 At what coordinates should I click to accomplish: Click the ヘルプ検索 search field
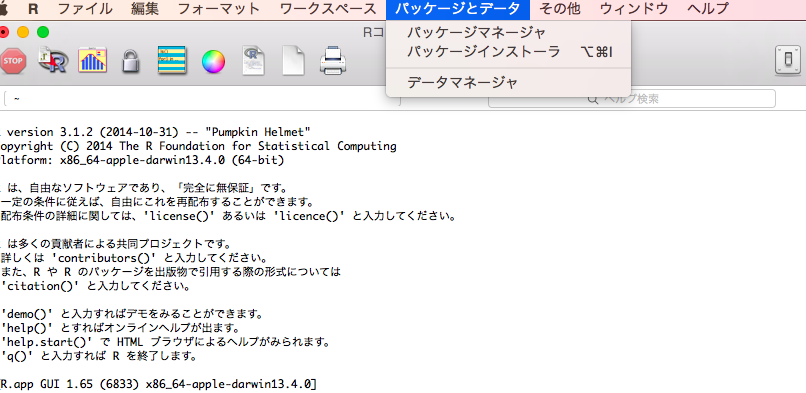coord(632,98)
